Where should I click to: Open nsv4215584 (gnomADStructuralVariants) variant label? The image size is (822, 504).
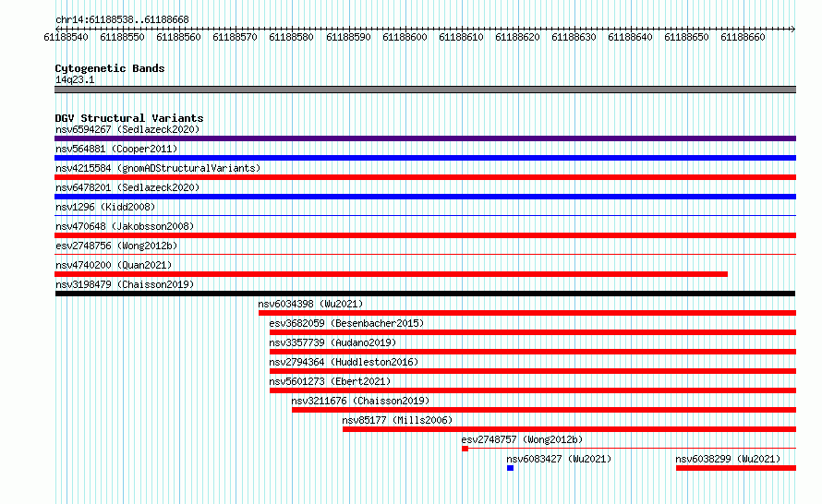pyautogui.click(x=158, y=168)
